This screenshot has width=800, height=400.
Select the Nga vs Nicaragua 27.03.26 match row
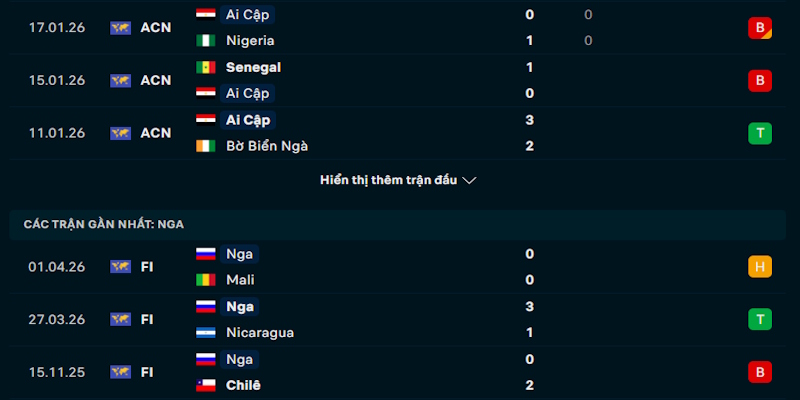coord(398,320)
